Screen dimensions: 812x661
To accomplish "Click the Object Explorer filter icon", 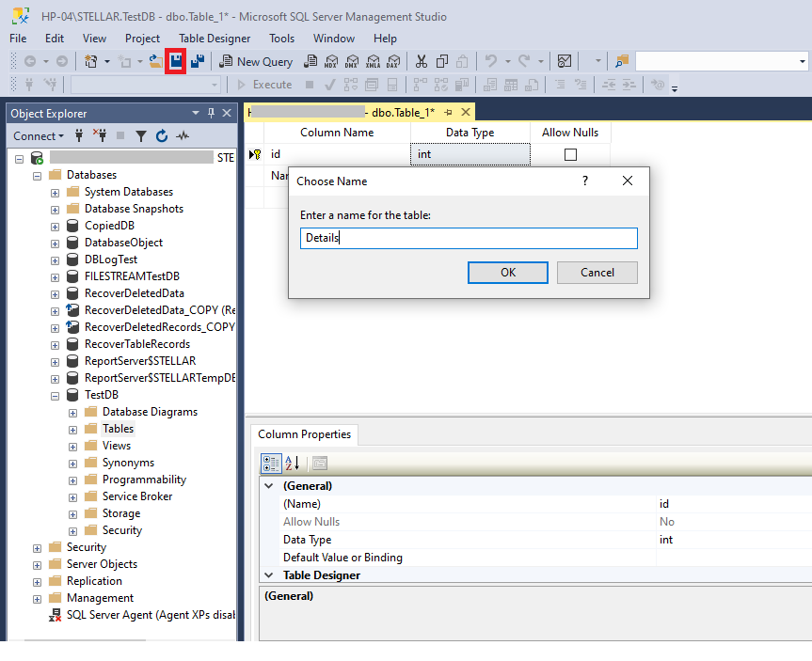I will (141, 136).
